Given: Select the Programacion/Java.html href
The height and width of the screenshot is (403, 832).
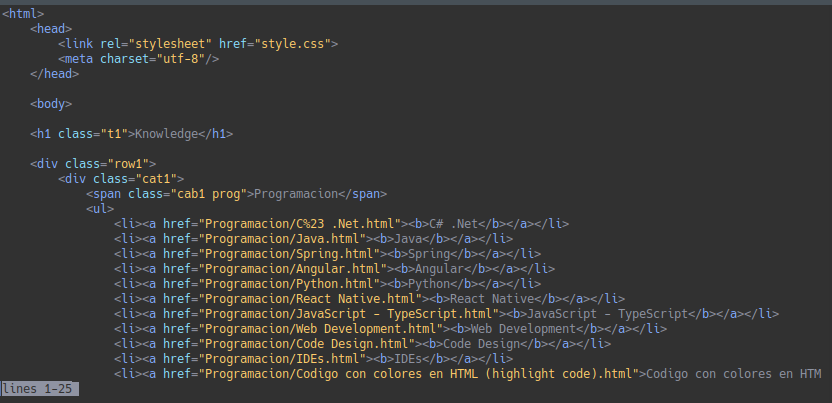Looking at the screenshot, I should coord(281,238).
